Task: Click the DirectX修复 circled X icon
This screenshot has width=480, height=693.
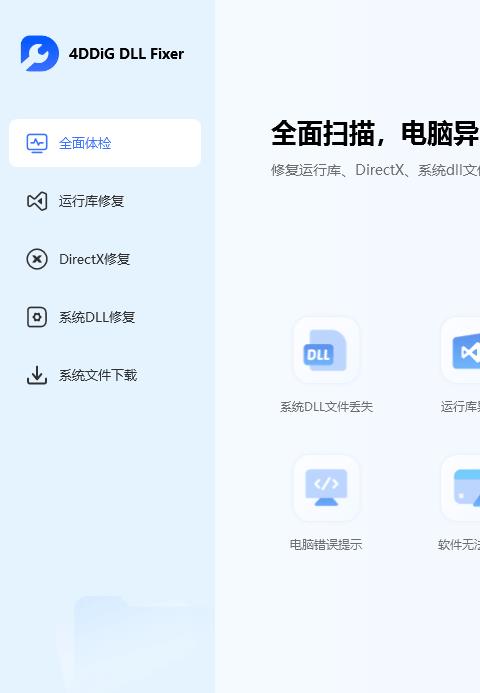Action: click(x=37, y=259)
